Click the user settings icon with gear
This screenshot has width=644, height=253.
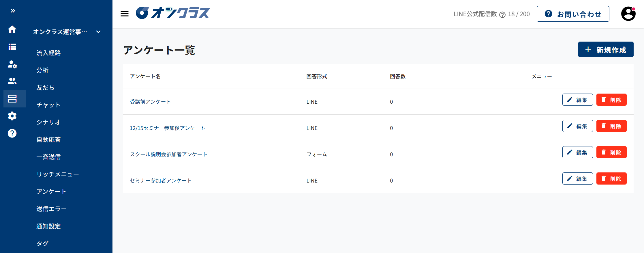pos(12,64)
